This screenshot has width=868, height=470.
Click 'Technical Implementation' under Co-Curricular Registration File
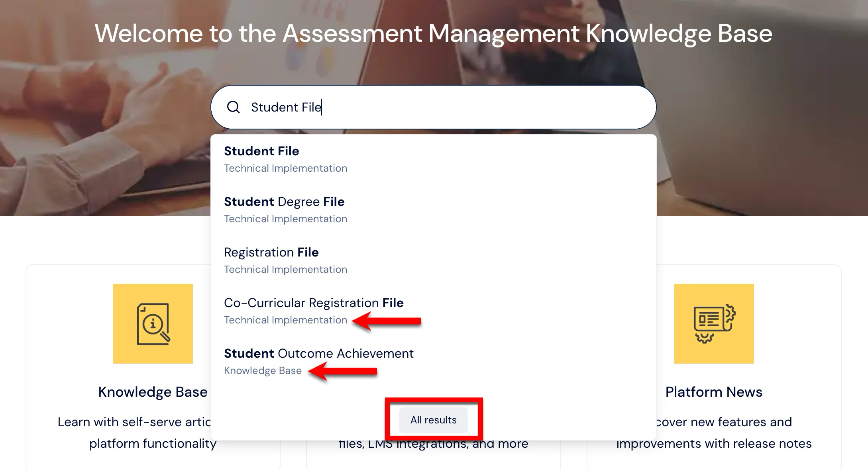[285, 320]
